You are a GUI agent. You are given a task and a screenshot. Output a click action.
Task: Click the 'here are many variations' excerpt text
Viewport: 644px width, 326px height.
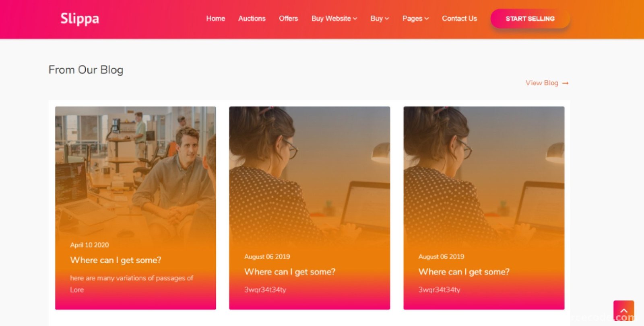coord(132,284)
